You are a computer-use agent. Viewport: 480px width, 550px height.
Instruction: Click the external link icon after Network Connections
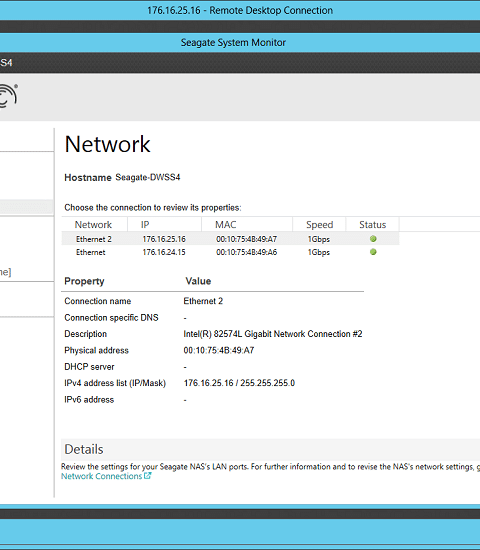click(148, 476)
